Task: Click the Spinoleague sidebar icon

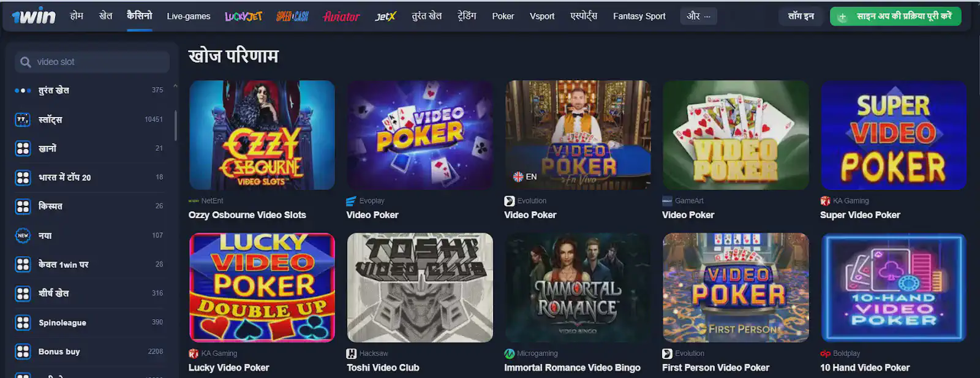Action: [23, 322]
